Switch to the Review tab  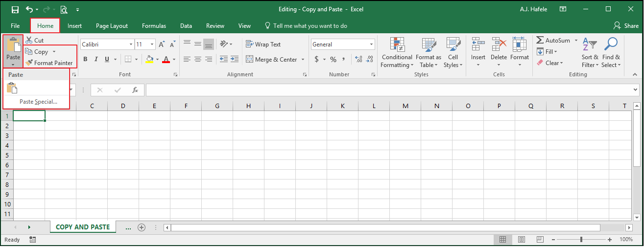click(215, 26)
